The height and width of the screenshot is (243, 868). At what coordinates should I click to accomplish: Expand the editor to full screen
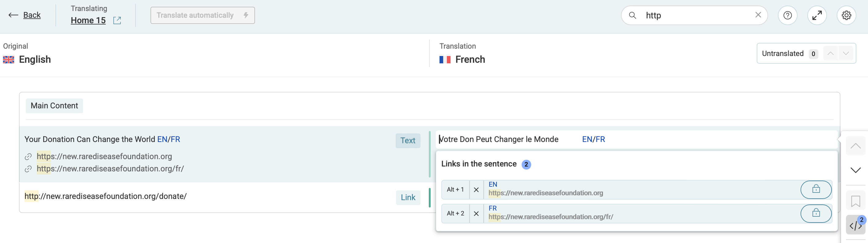[817, 15]
